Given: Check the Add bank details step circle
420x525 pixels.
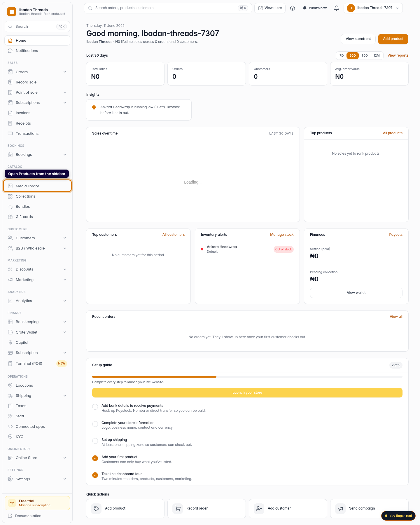Looking at the screenshot, I should pos(95,407).
